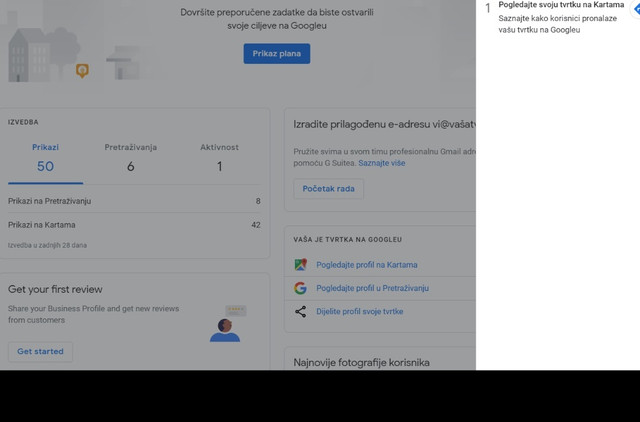640x422 pixels.
Task: Select the Aktivnost tab showing 1
Action: 219,158
